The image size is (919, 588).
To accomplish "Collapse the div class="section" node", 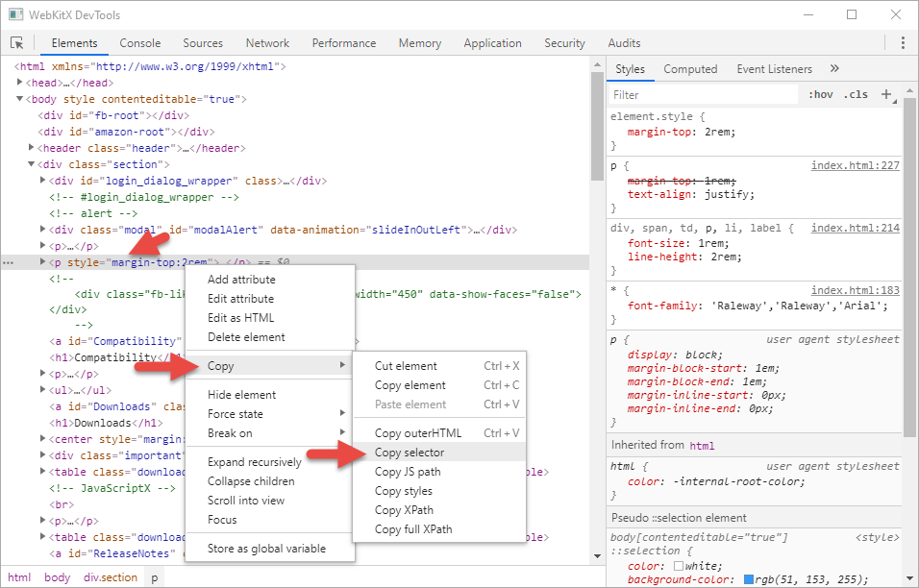I will (31, 164).
